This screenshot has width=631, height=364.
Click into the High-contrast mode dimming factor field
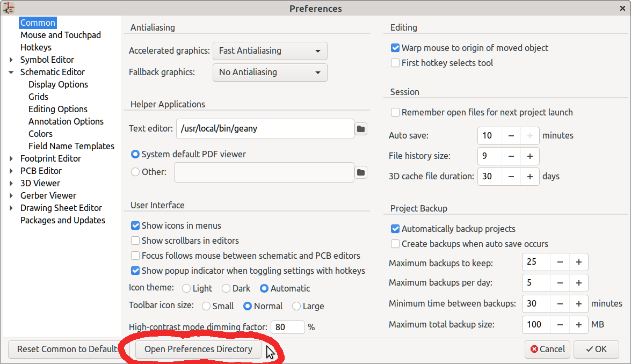click(x=287, y=327)
